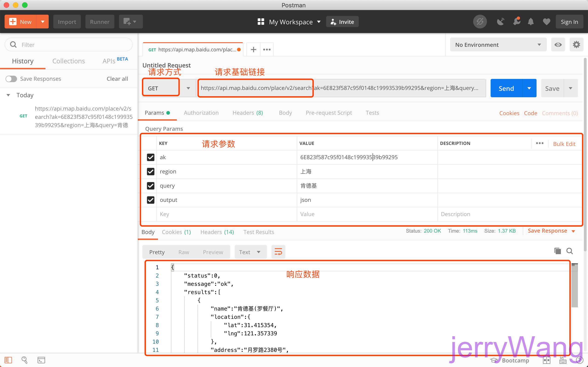Click the wrap lines icon in response

coord(278,252)
